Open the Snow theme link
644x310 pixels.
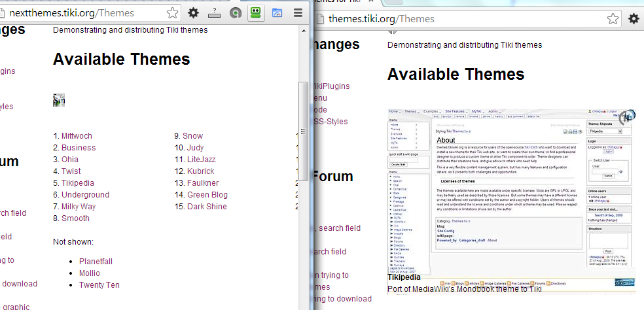tap(192, 136)
